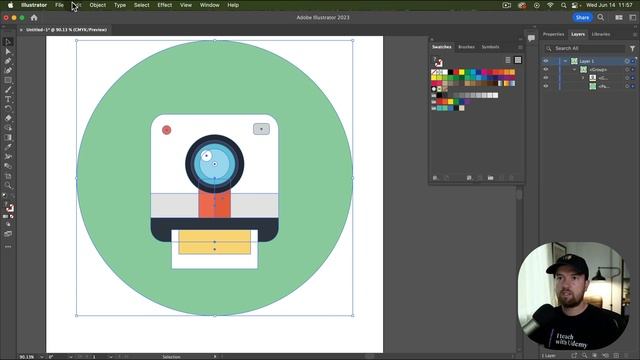This screenshot has width=640, height=360.
Task: Pick the black swatch in first row
Action: (451, 72)
